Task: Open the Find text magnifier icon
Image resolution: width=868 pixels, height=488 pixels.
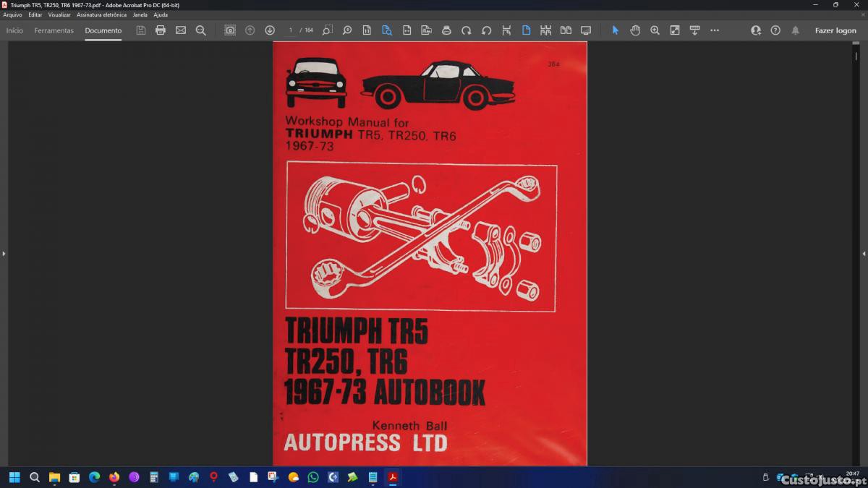Action: [201, 30]
